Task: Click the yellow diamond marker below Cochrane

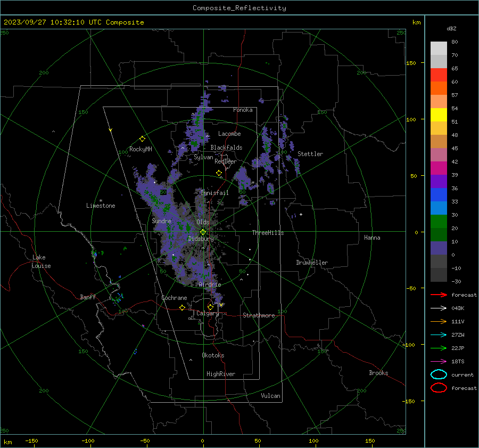Action: (182, 307)
